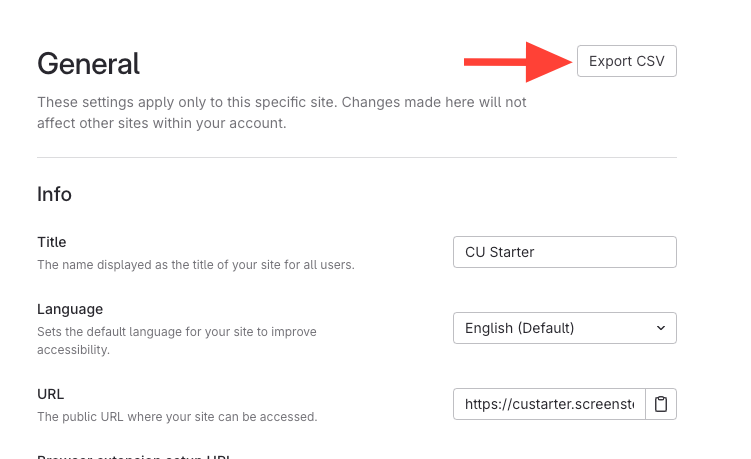Click the URL description about public access
This screenshot has height=459, width=751.
point(177,416)
